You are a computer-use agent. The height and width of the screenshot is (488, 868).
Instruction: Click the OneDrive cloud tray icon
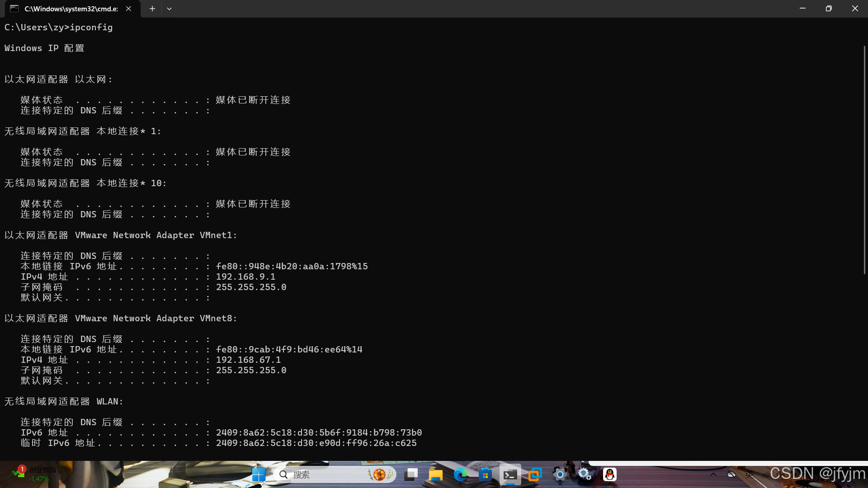731,474
